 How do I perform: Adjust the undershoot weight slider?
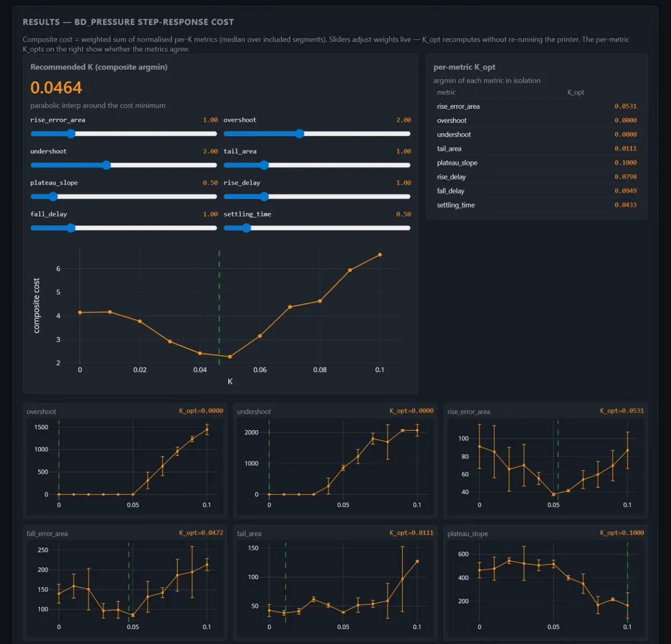pyautogui.click(x=124, y=165)
